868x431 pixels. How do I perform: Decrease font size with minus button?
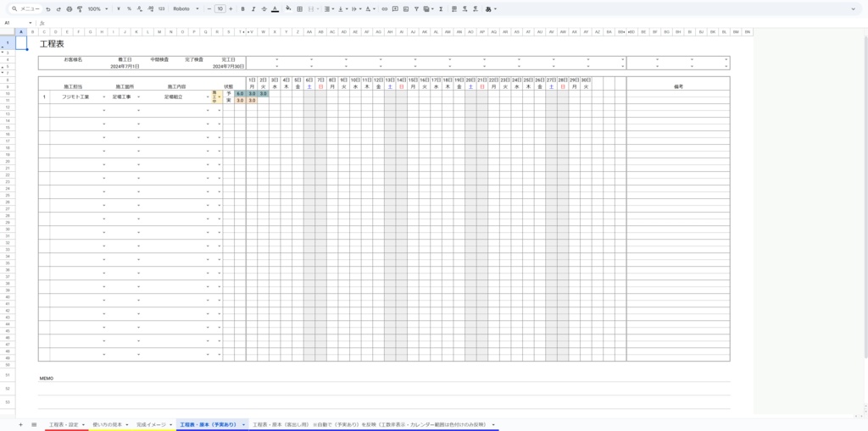click(x=209, y=8)
